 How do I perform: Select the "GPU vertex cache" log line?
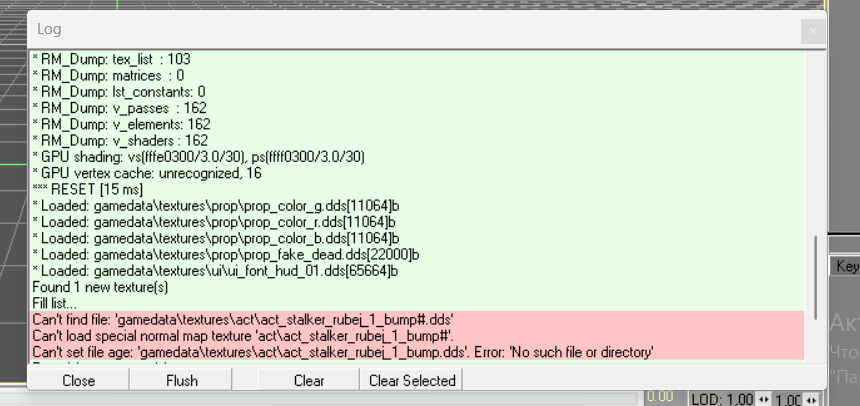click(x=416, y=173)
